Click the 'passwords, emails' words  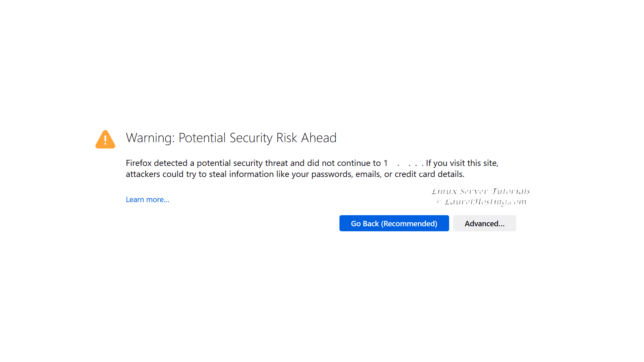[346, 174]
